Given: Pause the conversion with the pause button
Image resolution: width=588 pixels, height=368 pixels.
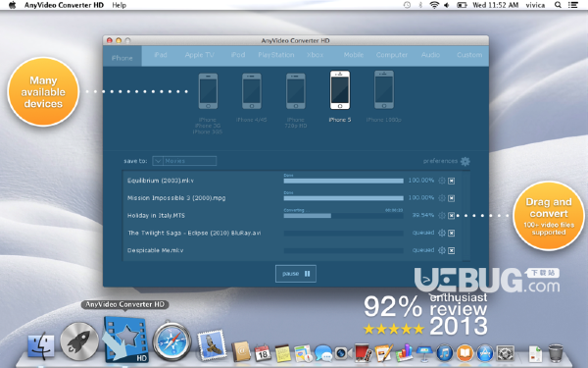Looking at the screenshot, I should pos(296,274).
